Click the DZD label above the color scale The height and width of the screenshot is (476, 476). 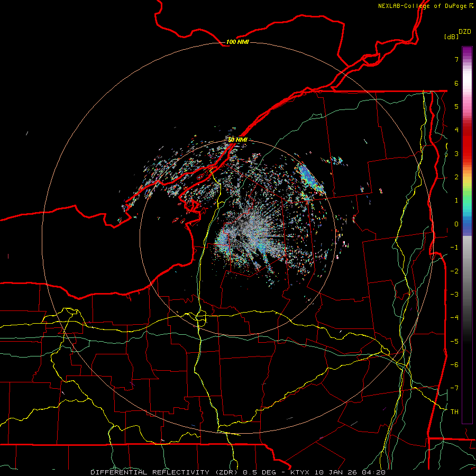click(x=465, y=32)
